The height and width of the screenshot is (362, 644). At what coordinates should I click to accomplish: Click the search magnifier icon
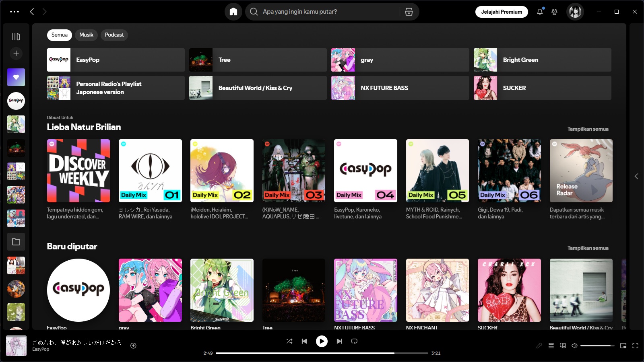click(254, 12)
